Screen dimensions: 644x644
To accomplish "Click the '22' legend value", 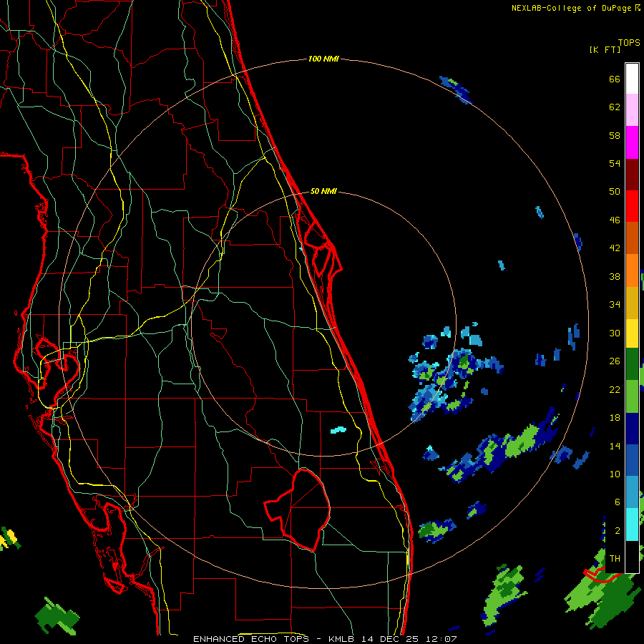I will 615,390.
